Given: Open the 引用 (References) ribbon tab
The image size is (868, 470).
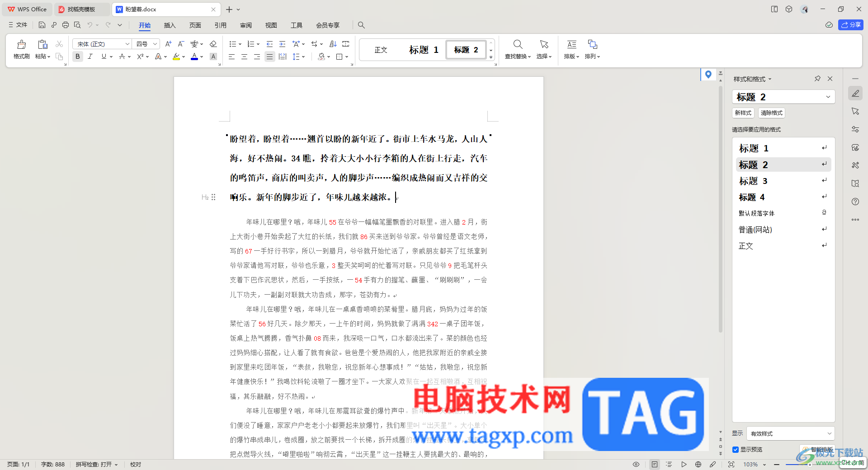Looking at the screenshot, I should (220, 25).
